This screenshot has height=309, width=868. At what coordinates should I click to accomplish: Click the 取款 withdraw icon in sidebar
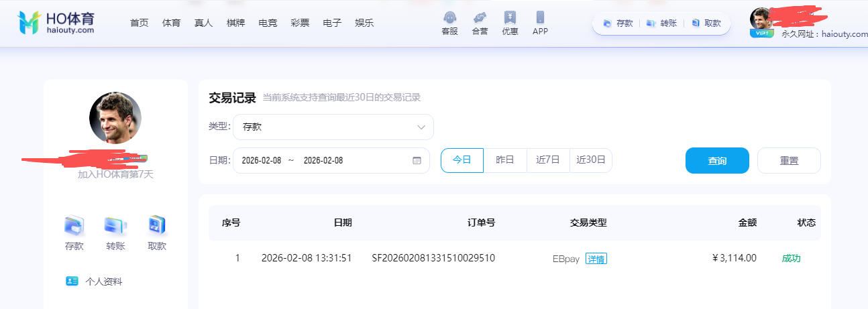pyautogui.click(x=157, y=226)
